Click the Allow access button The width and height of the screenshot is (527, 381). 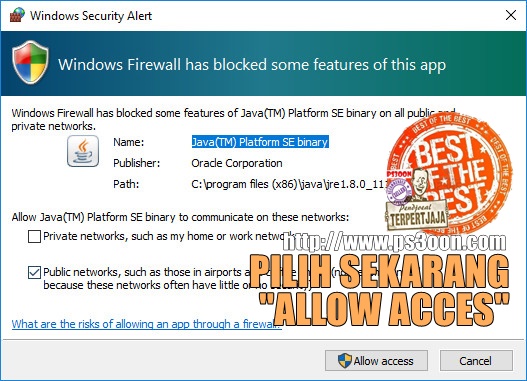[376, 361]
